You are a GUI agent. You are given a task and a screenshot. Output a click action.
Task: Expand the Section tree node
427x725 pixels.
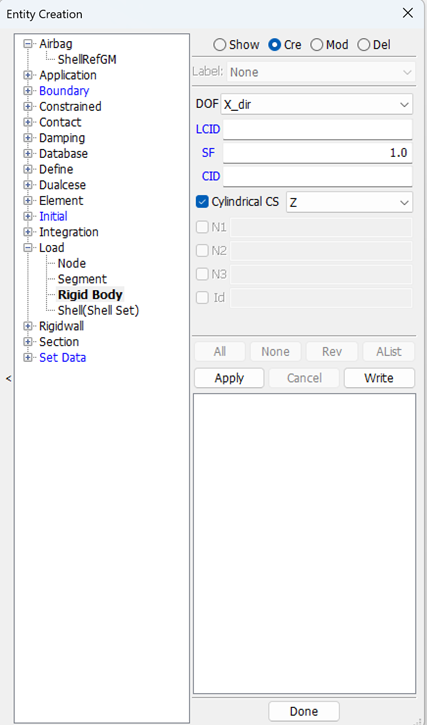point(28,342)
